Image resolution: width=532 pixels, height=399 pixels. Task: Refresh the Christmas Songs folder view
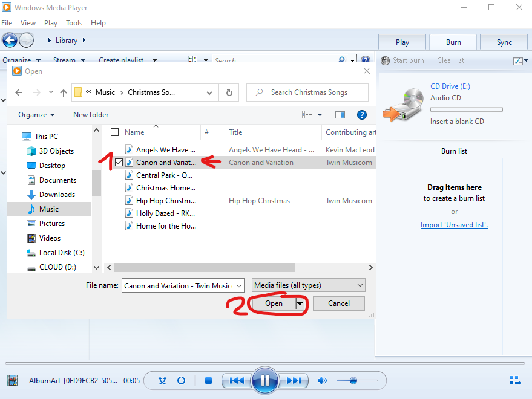click(229, 92)
